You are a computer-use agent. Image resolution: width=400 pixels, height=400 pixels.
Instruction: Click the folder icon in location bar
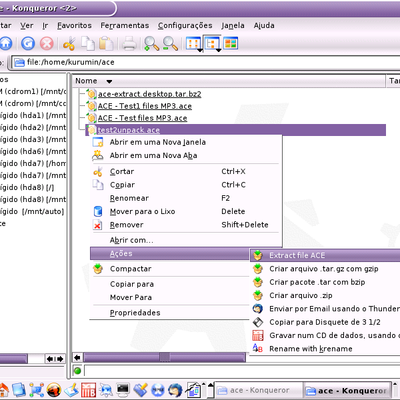pyautogui.click(x=19, y=62)
